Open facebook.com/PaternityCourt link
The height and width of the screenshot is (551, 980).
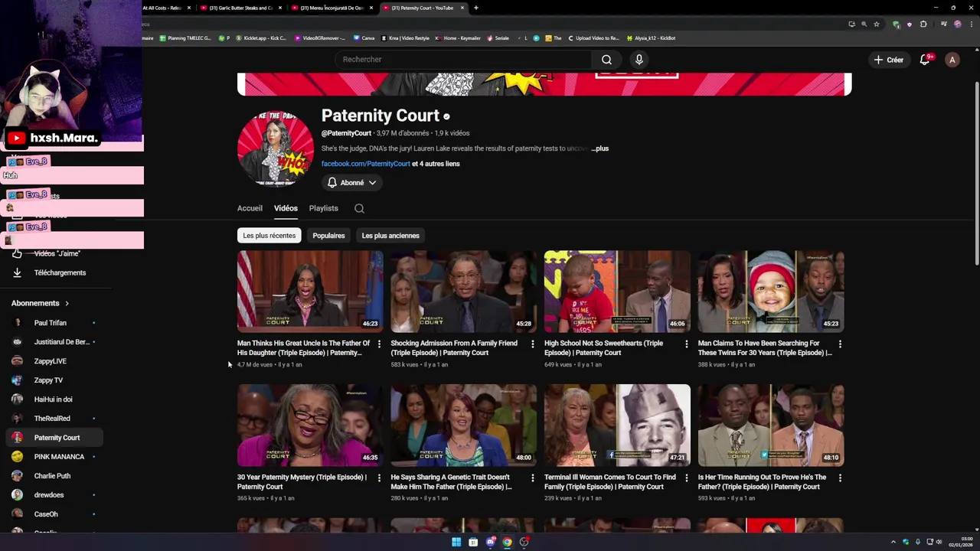pyautogui.click(x=365, y=164)
